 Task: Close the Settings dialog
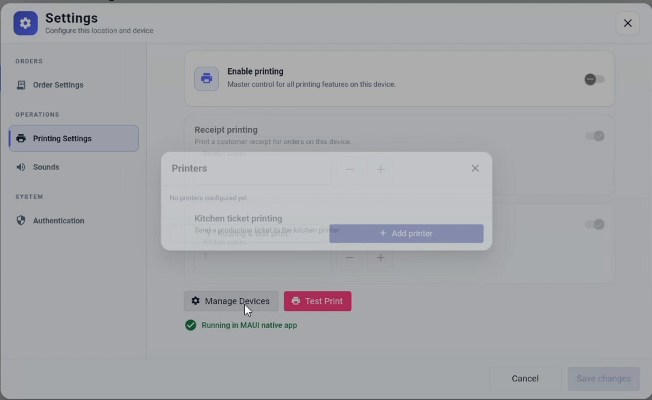click(627, 23)
